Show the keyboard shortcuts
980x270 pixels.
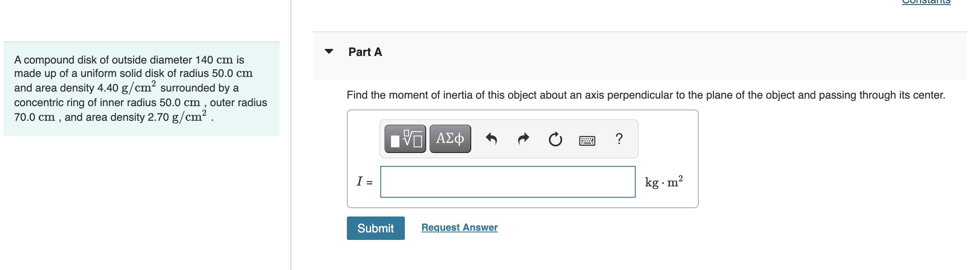[587, 140]
